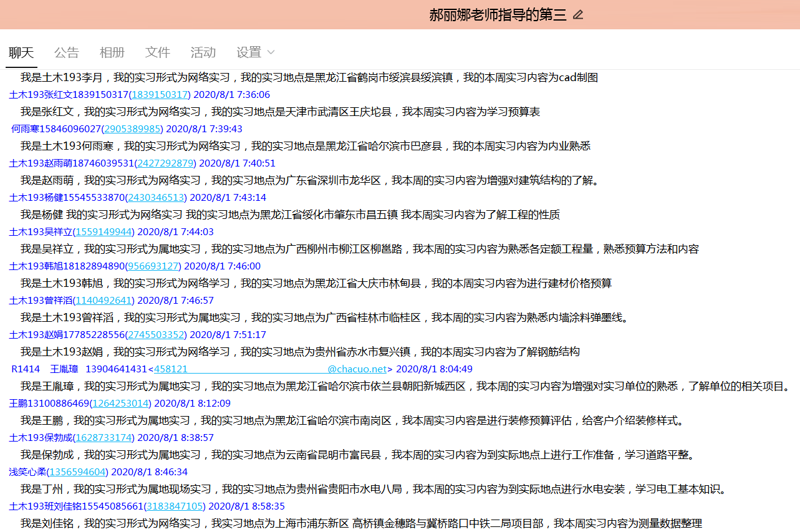
Task: Open the 相册 tab
Action: click(112, 52)
